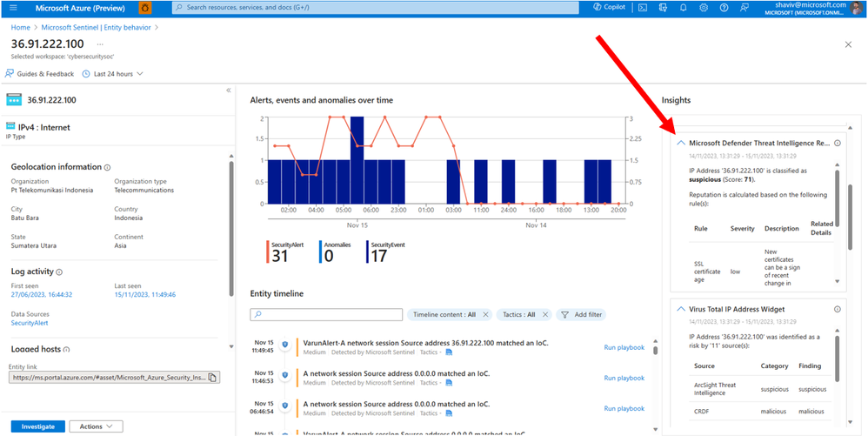Open the Last 24 hours time range dropdown

(x=112, y=74)
